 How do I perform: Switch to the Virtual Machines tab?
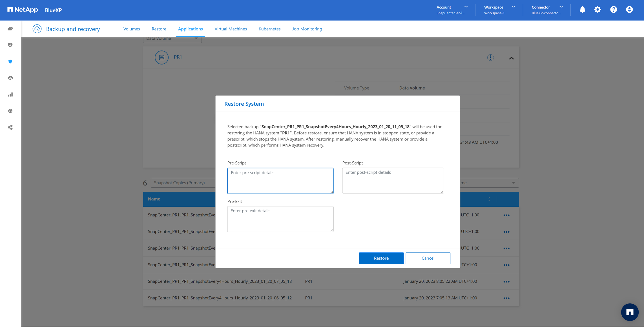pyautogui.click(x=231, y=29)
